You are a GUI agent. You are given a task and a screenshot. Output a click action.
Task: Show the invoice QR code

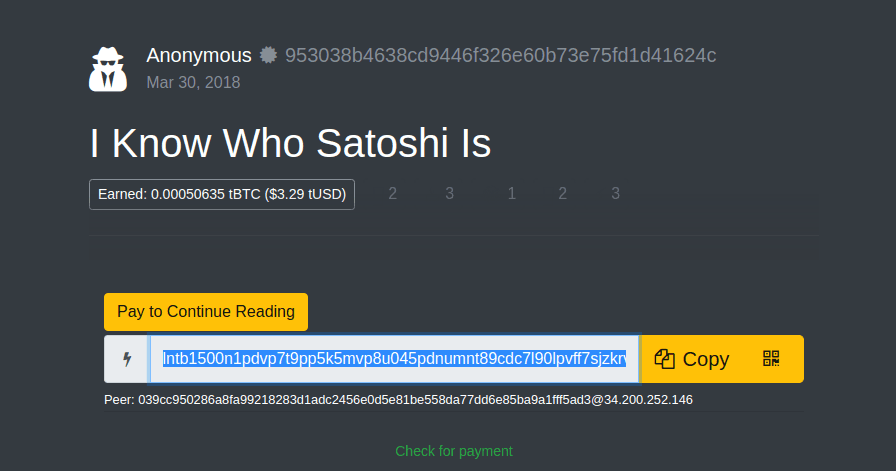771,359
